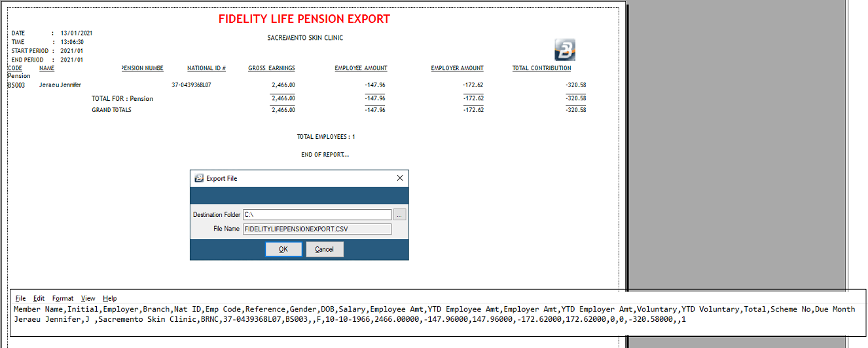Click the CODE column header
Image resolution: width=868 pixels, height=348 pixels.
[x=14, y=68]
